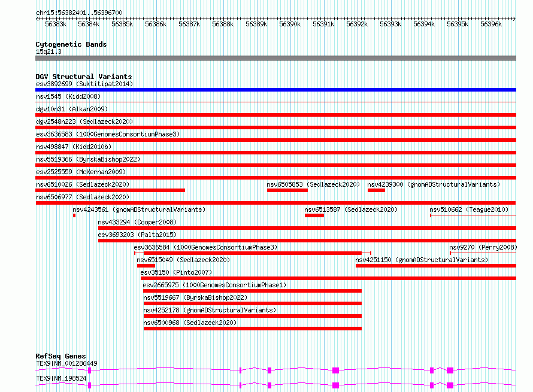533x392 pixels.
Task: Click the 56390k ruler position label
Action: click(290, 24)
